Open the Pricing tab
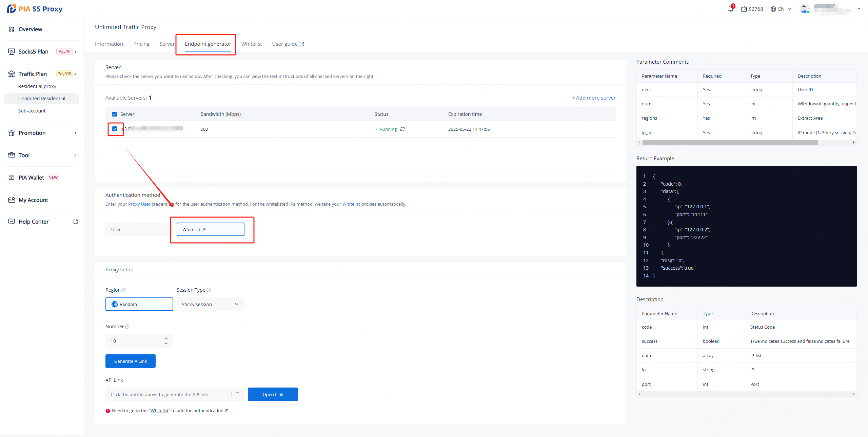 point(141,44)
